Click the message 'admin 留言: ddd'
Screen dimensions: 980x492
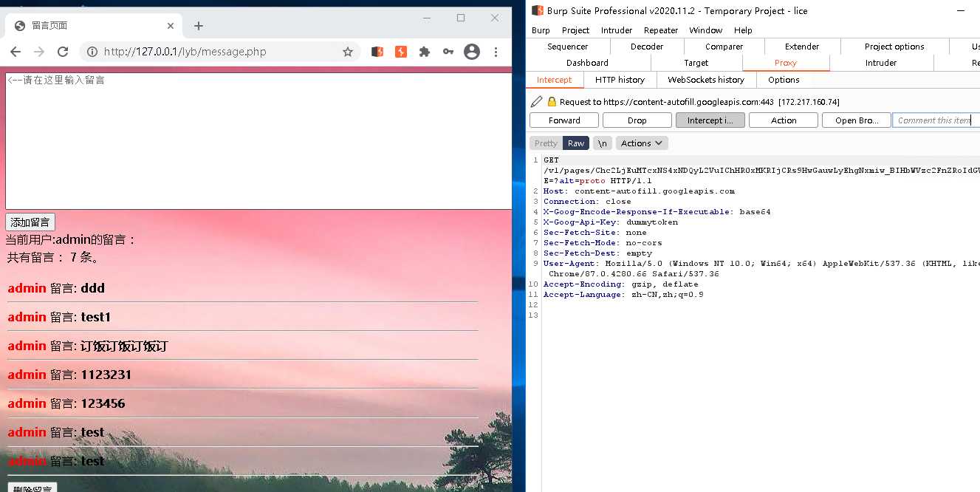point(56,288)
